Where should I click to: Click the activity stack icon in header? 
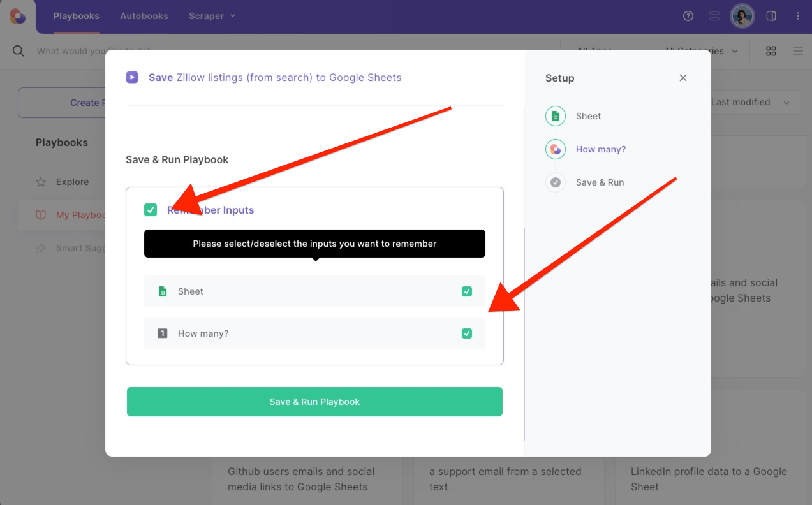714,16
